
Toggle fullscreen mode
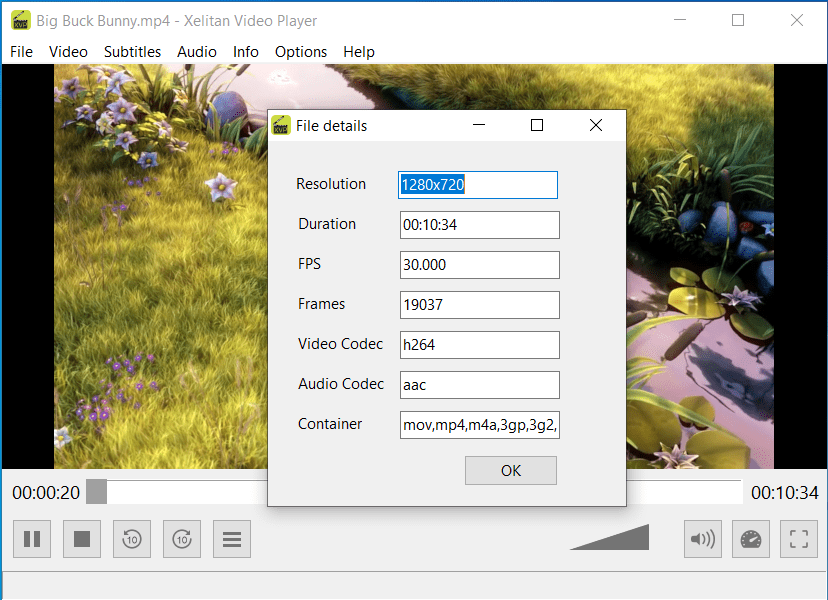[x=798, y=539]
